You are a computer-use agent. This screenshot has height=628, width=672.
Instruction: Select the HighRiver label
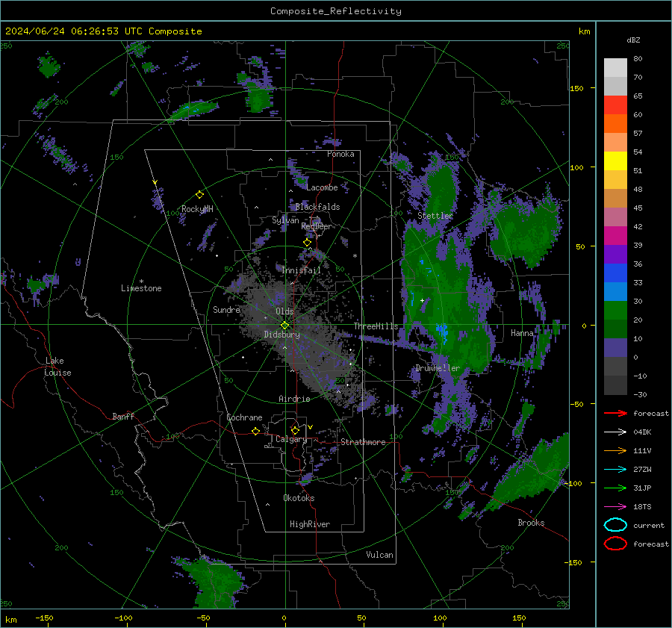pyautogui.click(x=310, y=524)
